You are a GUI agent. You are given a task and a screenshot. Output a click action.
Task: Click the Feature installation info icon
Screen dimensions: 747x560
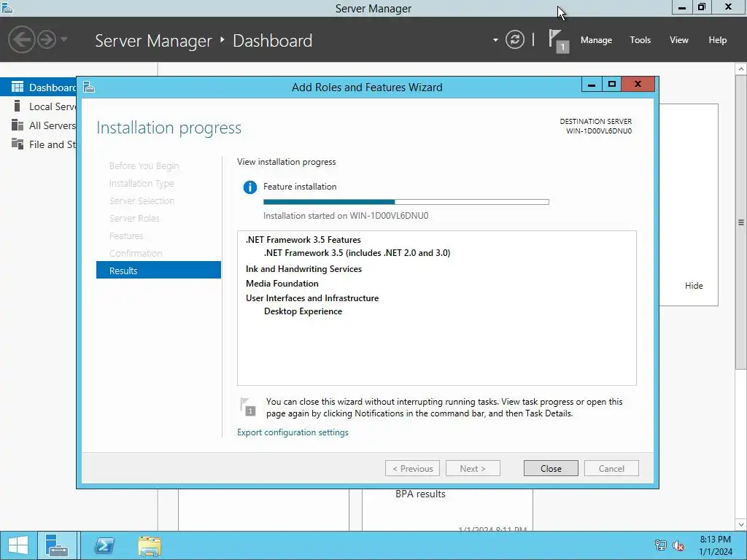coord(249,187)
